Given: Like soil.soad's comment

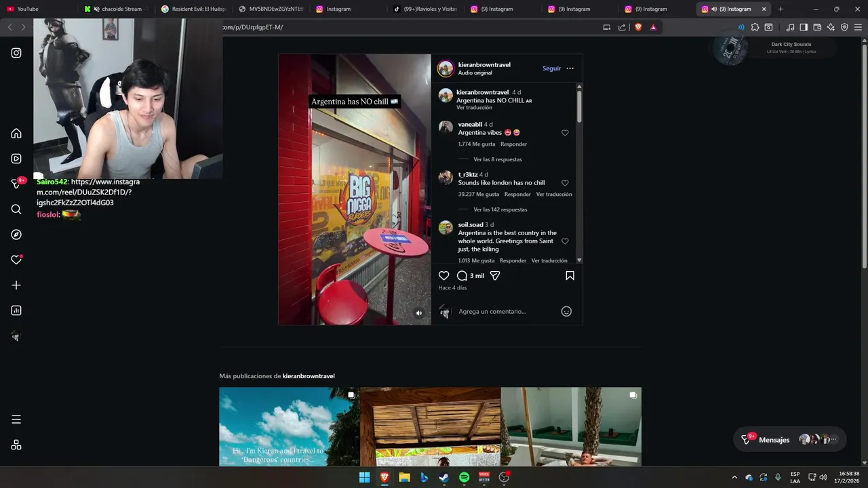Looking at the screenshot, I should pos(565,241).
